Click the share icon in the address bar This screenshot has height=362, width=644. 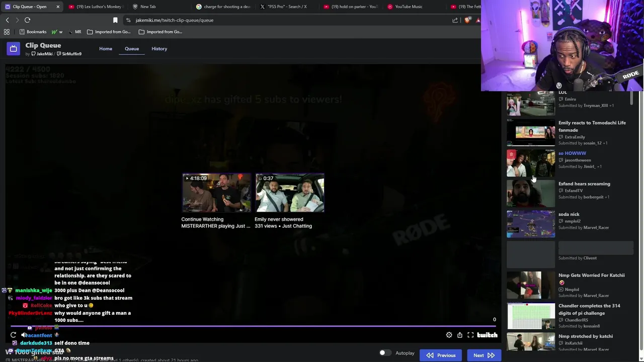pyautogui.click(x=455, y=20)
